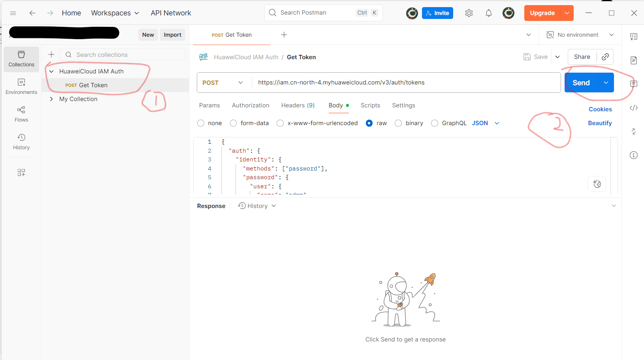The width and height of the screenshot is (644, 360).
Task: Click the Import button
Action: (x=173, y=35)
